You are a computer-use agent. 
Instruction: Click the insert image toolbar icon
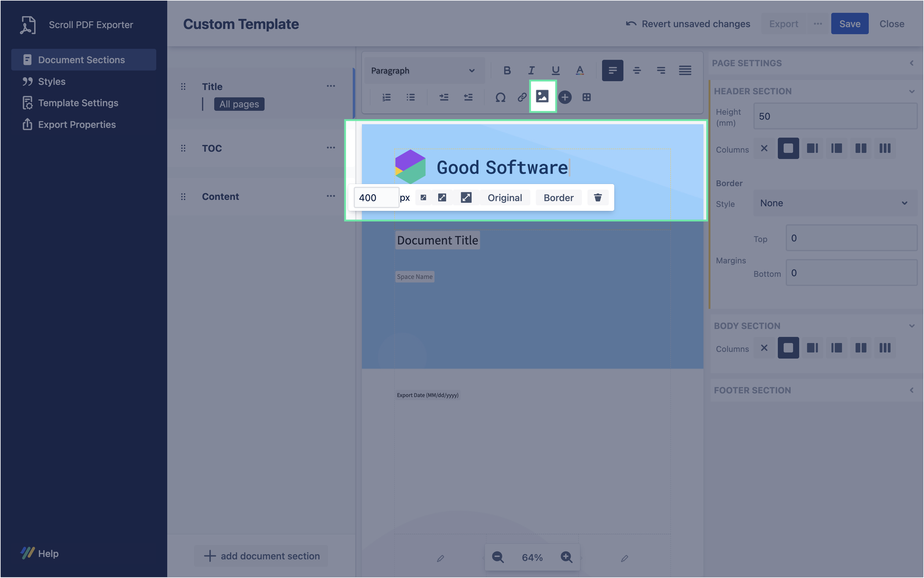coord(542,96)
